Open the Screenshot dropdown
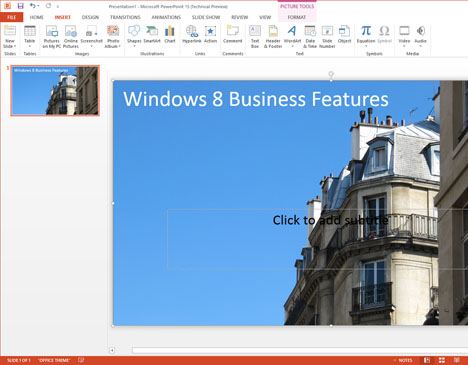468x365 pixels. [x=91, y=47]
